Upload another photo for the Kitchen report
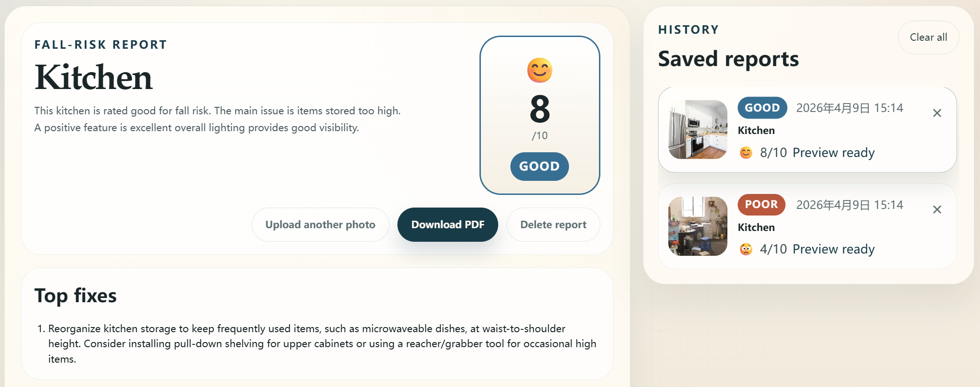Viewport: 980px width, 387px height. click(320, 224)
